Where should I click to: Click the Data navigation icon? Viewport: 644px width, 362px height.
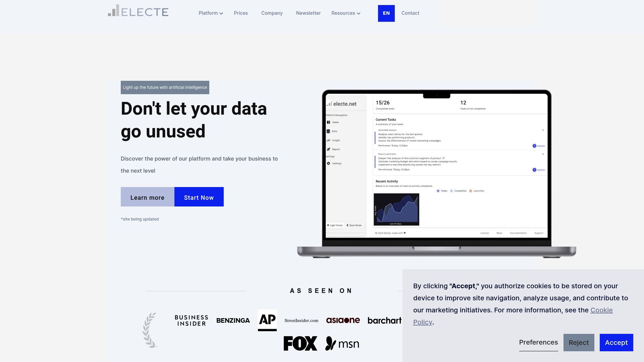coord(329,131)
